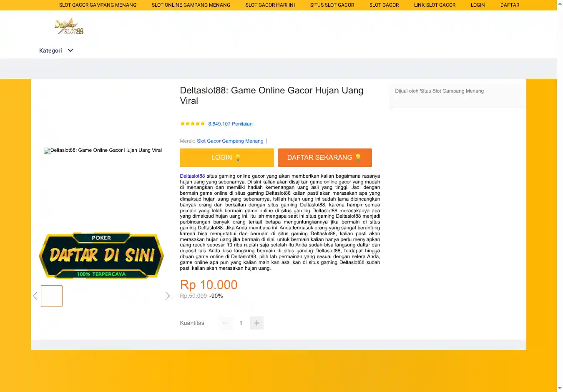Expand the Kategori dropdown chevron
Screen dimensions: 563x392
(x=70, y=50)
